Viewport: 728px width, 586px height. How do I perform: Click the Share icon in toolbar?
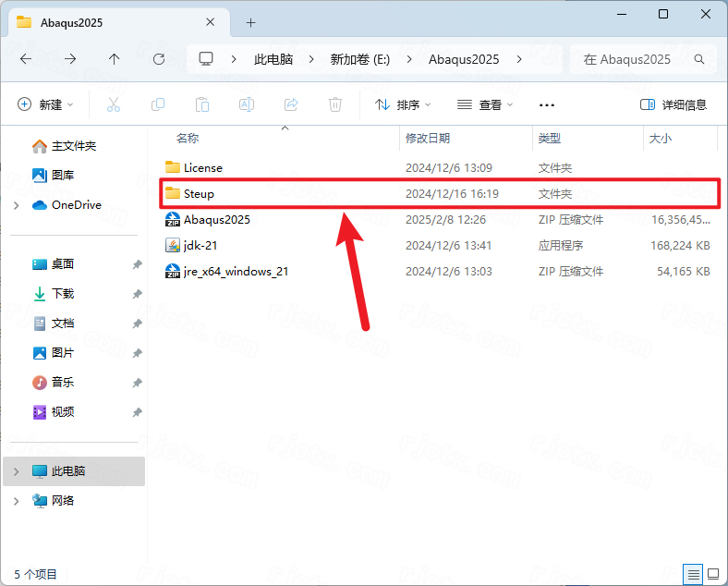click(x=291, y=104)
